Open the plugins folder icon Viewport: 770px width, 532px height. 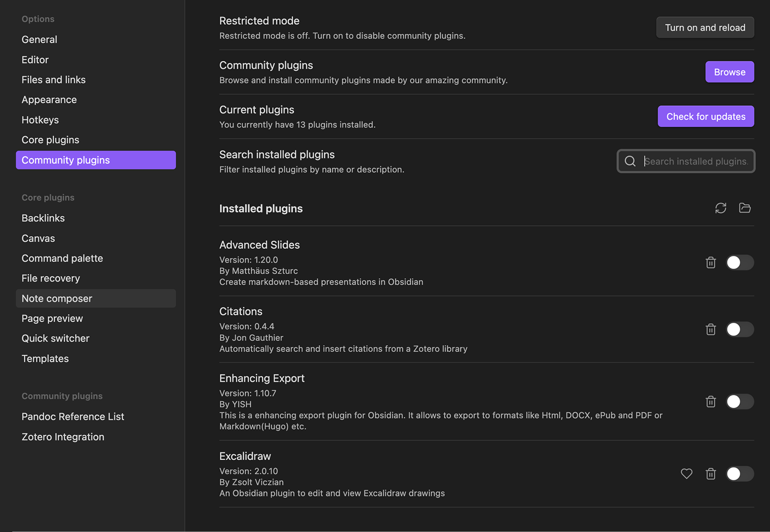[745, 208]
